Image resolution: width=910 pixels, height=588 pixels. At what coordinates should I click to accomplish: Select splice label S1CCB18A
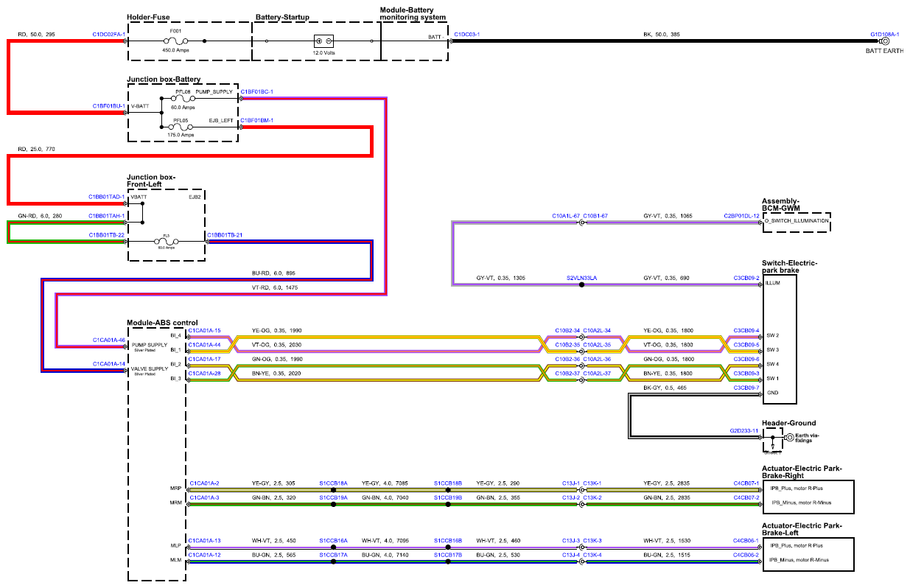coord(333,483)
